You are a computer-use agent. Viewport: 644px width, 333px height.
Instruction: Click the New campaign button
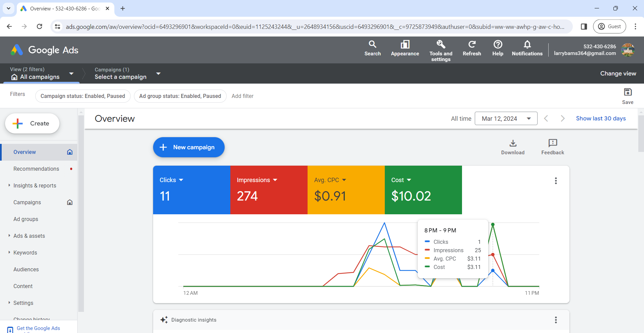(x=189, y=147)
